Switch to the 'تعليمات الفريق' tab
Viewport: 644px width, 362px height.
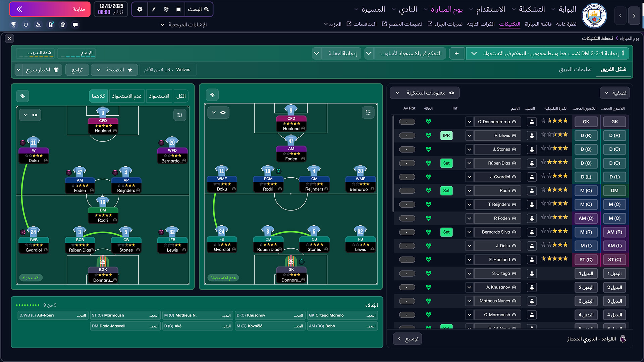click(x=575, y=69)
